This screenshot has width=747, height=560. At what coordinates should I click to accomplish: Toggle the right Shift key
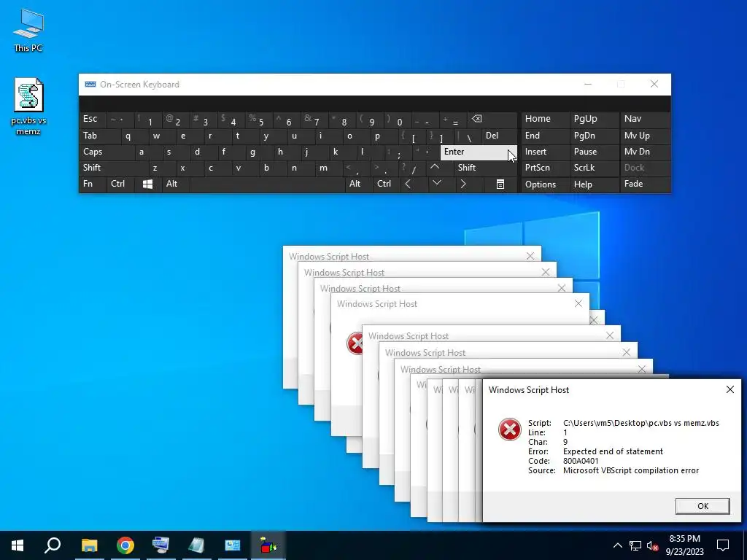point(485,168)
